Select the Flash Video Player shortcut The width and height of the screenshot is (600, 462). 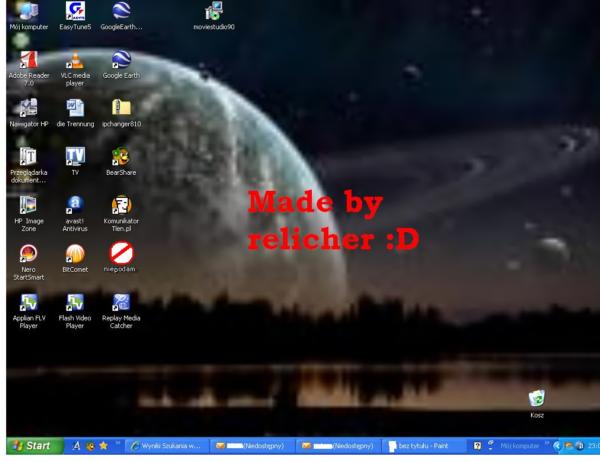coord(75,311)
